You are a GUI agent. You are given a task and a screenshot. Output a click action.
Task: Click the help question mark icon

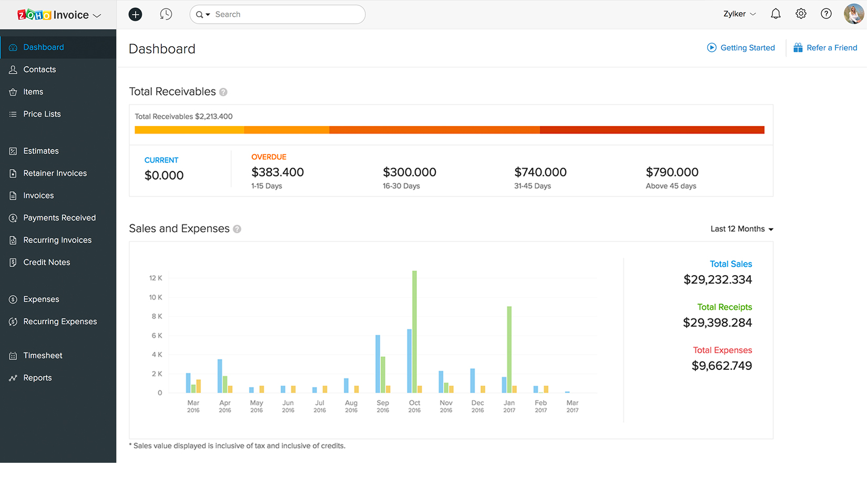pyautogui.click(x=826, y=14)
